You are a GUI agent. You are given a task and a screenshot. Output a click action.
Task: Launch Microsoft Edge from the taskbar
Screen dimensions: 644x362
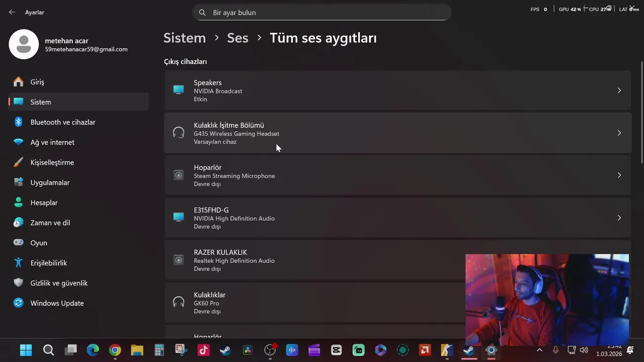click(93, 350)
